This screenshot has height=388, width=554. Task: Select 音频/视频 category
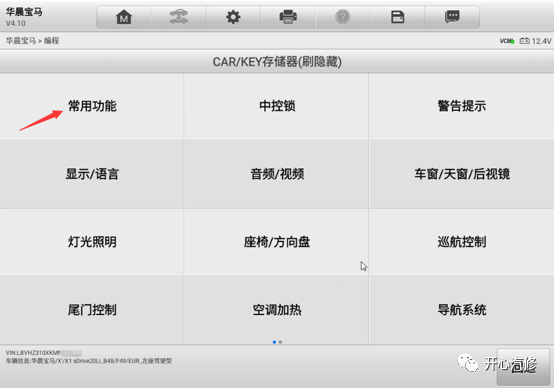pyautogui.click(x=277, y=174)
